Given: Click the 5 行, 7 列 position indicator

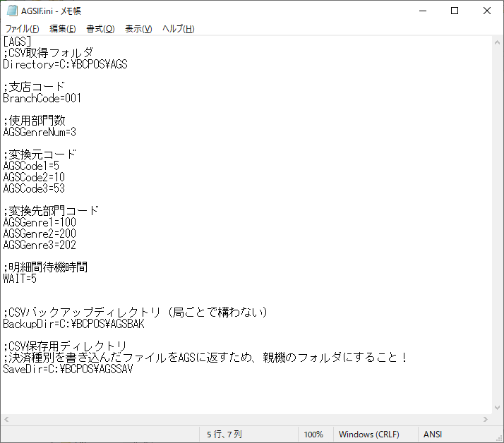Looking at the screenshot, I should point(224,435).
